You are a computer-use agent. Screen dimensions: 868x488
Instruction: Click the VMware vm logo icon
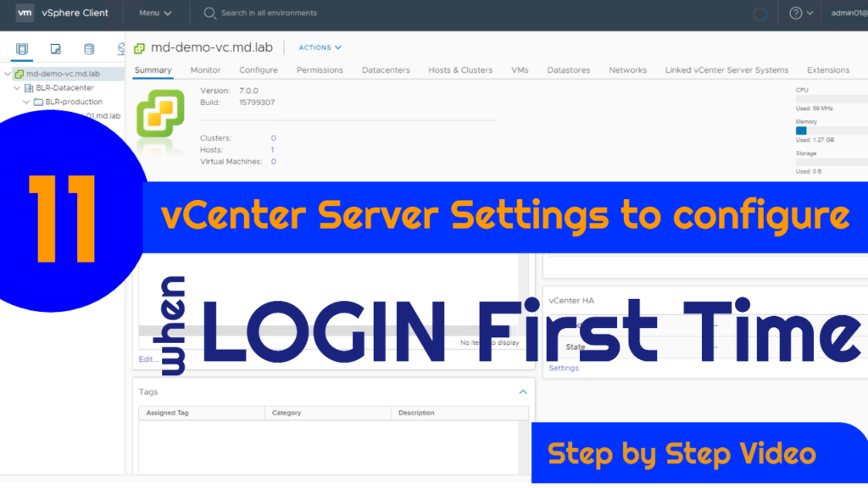pyautogui.click(x=25, y=13)
